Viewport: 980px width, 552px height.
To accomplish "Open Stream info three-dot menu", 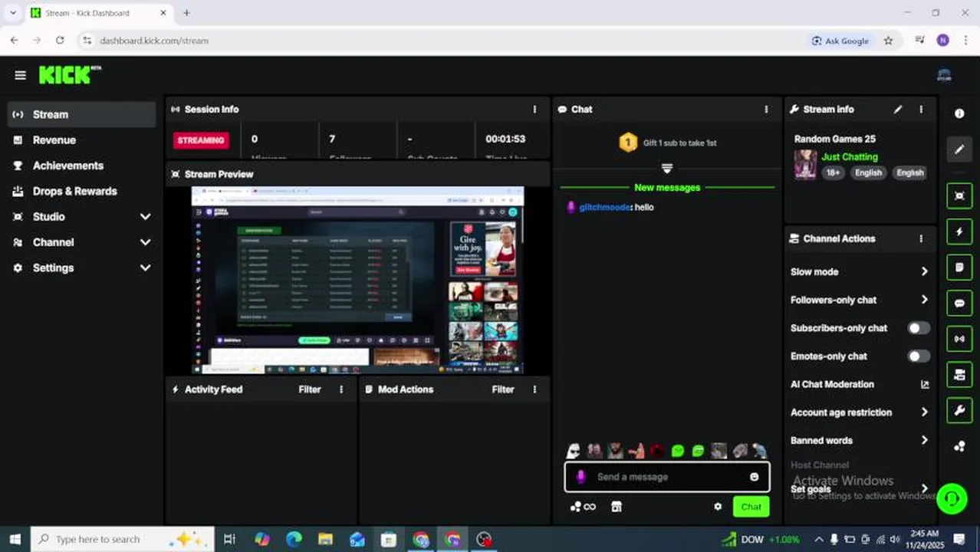I will pos(921,110).
